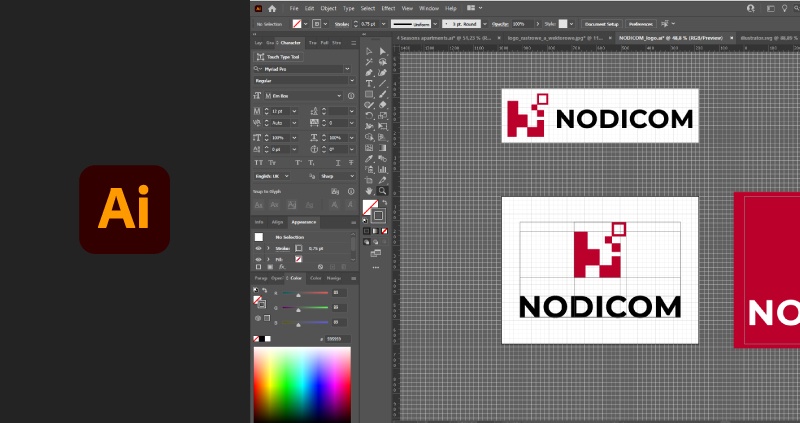Switch to the Align panel tab
The width and height of the screenshot is (800, 423).
tap(277, 222)
